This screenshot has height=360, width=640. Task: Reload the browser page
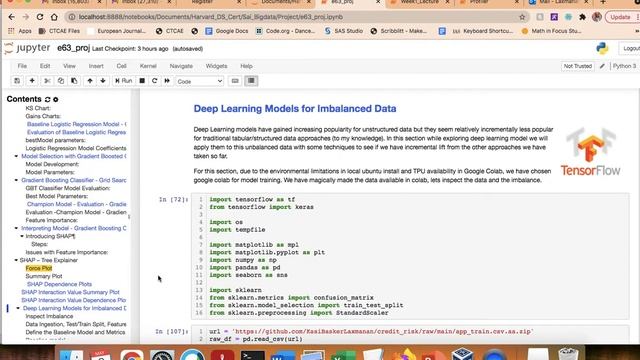[x=40, y=17]
